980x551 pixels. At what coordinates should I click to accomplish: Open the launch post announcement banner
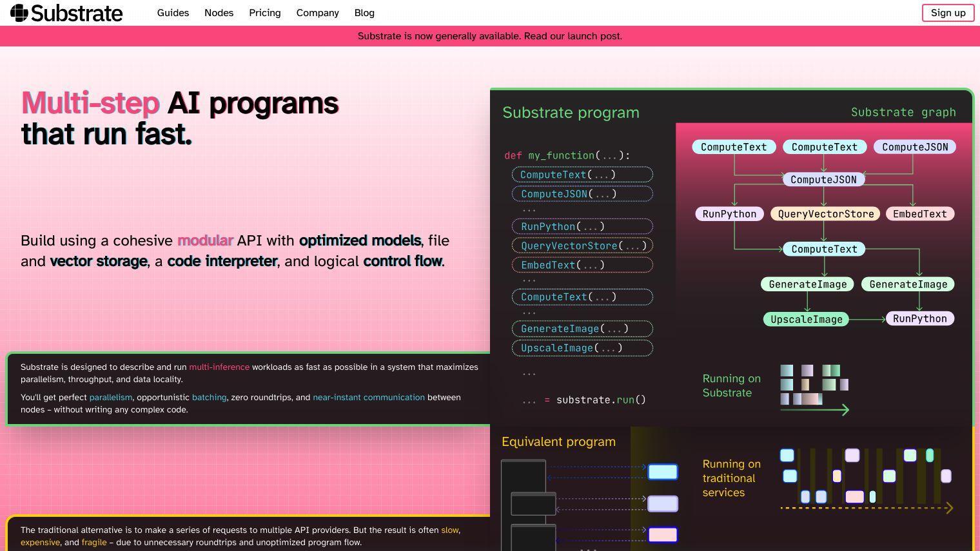click(490, 36)
